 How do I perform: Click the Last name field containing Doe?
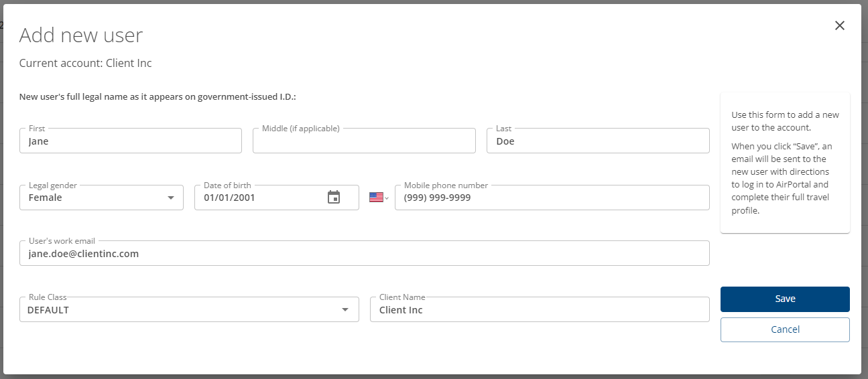[598, 141]
